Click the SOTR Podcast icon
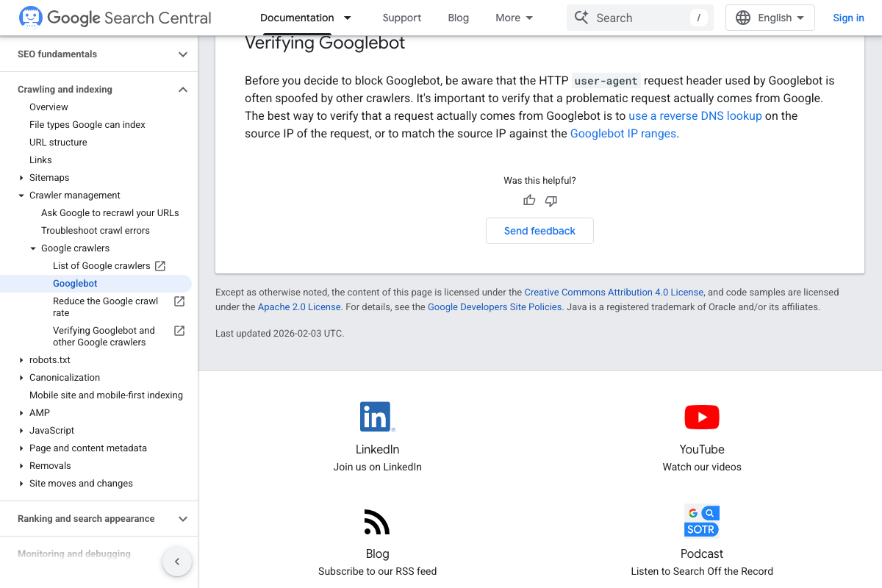This screenshot has width=882, height=588. pyautogui.click(x=702, y=521)
